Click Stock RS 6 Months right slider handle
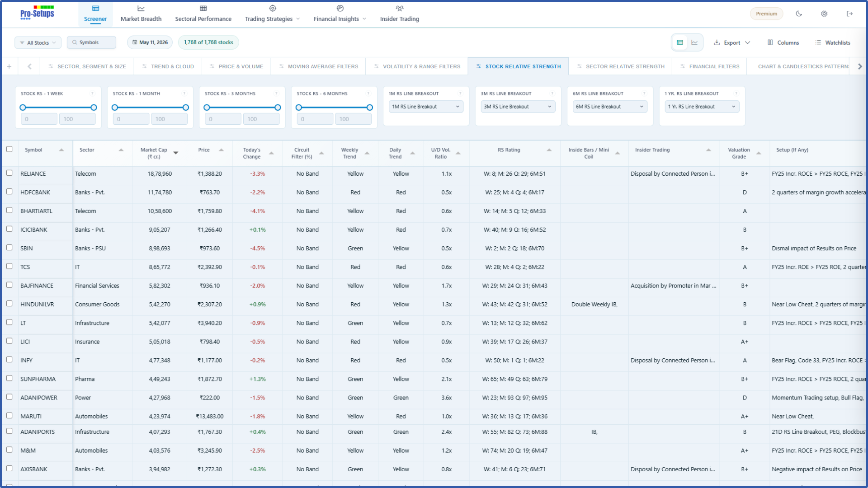This screenshot has height=488, width=868. [x=370, y=108]
